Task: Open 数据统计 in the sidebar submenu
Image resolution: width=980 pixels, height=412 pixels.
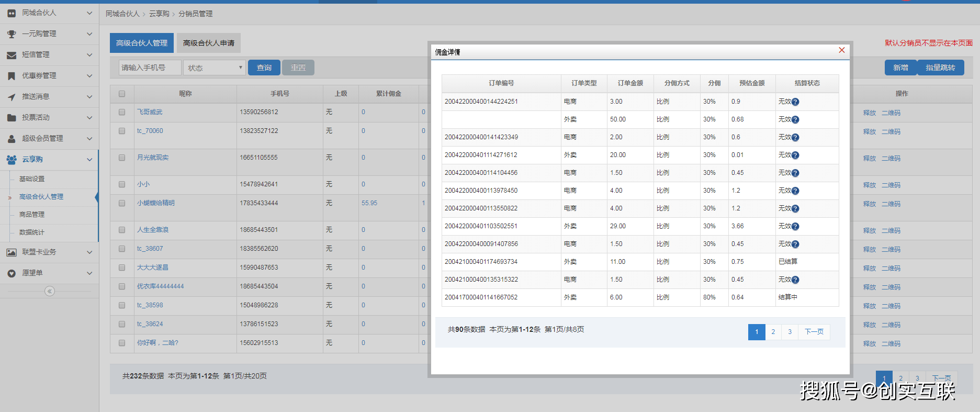Action: (x=32, y=232)
